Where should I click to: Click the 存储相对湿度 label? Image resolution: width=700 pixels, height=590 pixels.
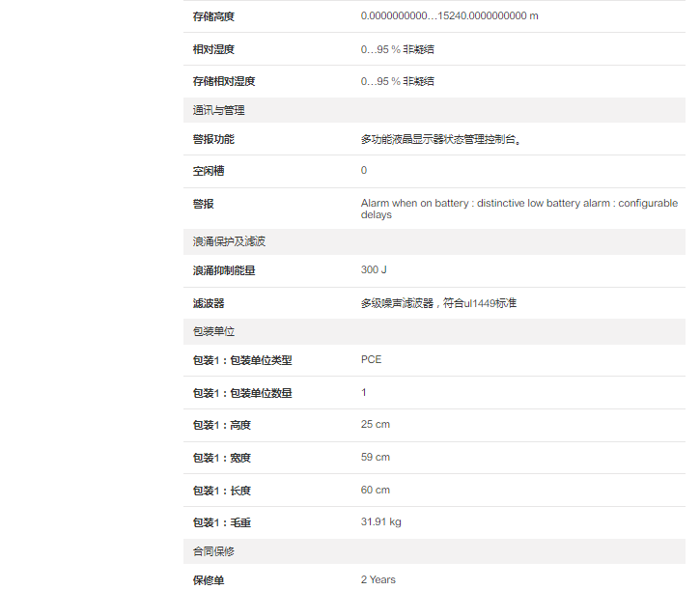point(224,82)
